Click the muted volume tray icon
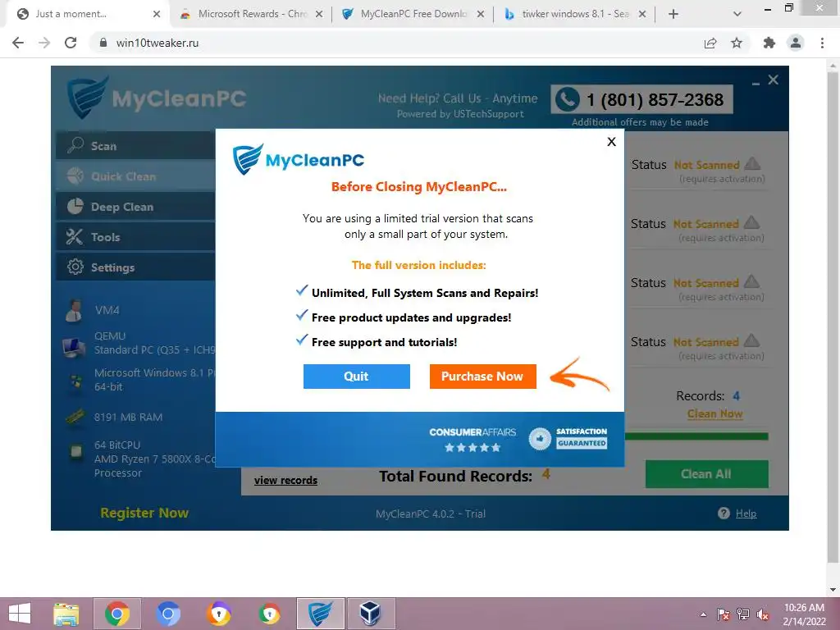The width and height of the screenshot is (840, 630). (x=763, y=614)
